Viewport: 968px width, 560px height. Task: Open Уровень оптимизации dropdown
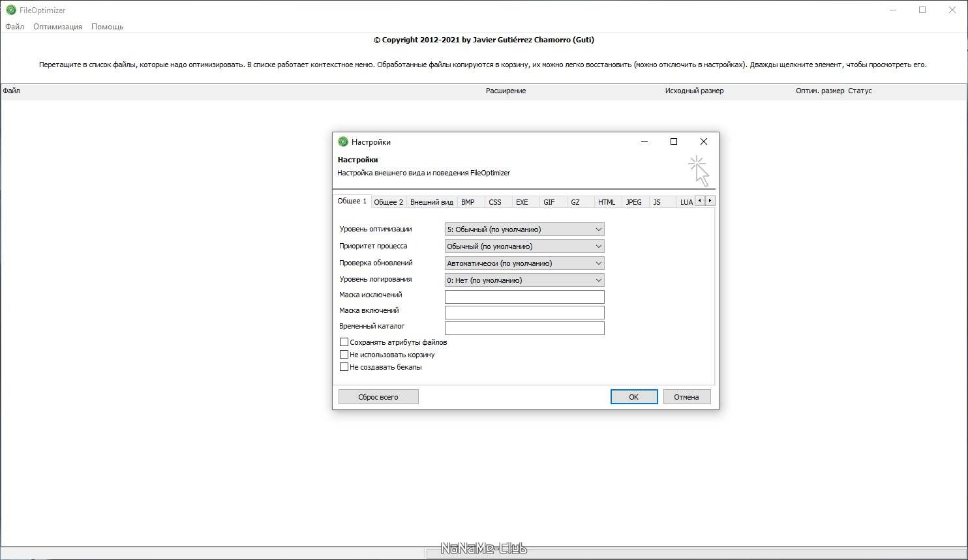point(524,229)
